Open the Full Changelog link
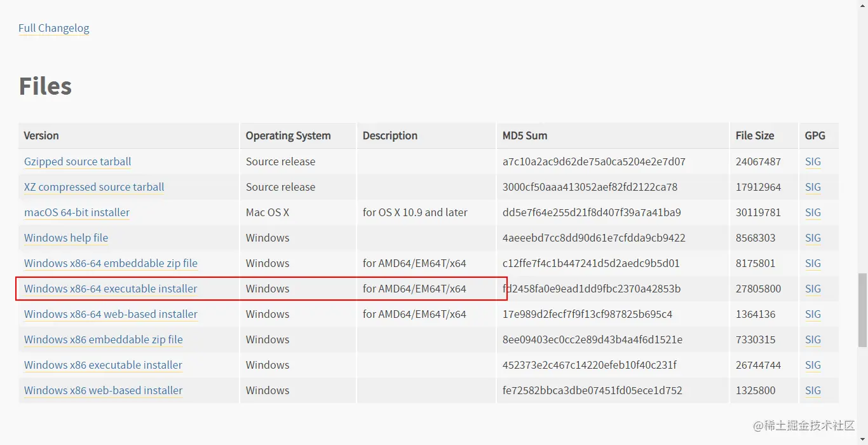Screen dimensions: 868x445 tap(54, 28)
